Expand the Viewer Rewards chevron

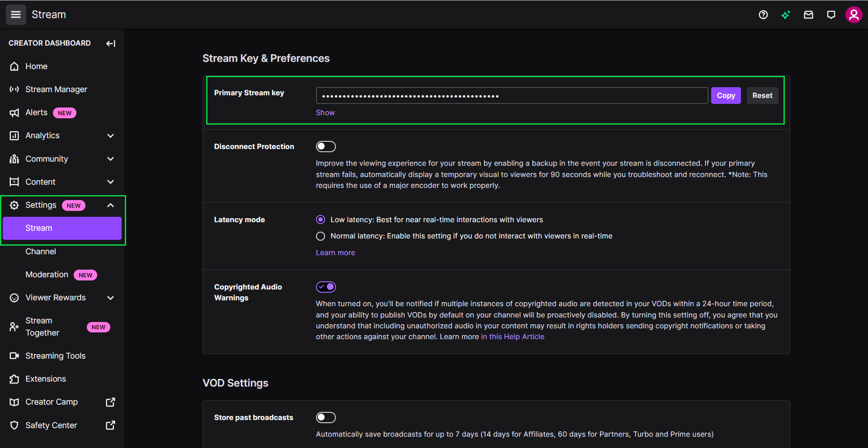click(x=110, y=298)
